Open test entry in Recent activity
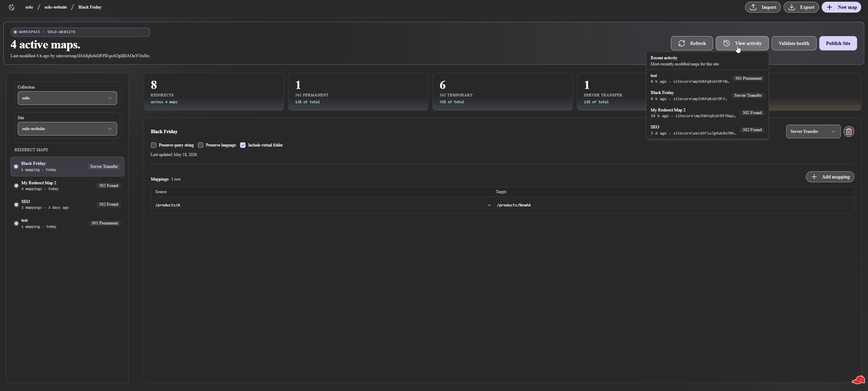The image size is (868, 391). coord(707,78)
